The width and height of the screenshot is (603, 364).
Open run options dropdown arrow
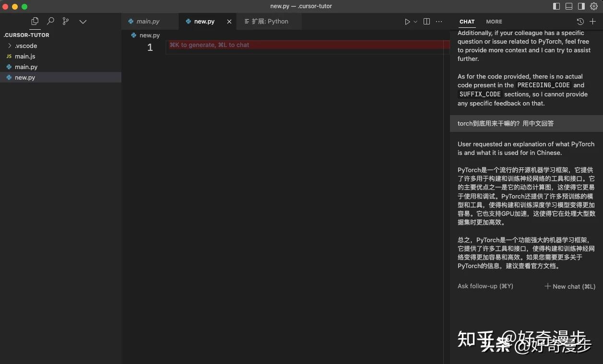415,22
